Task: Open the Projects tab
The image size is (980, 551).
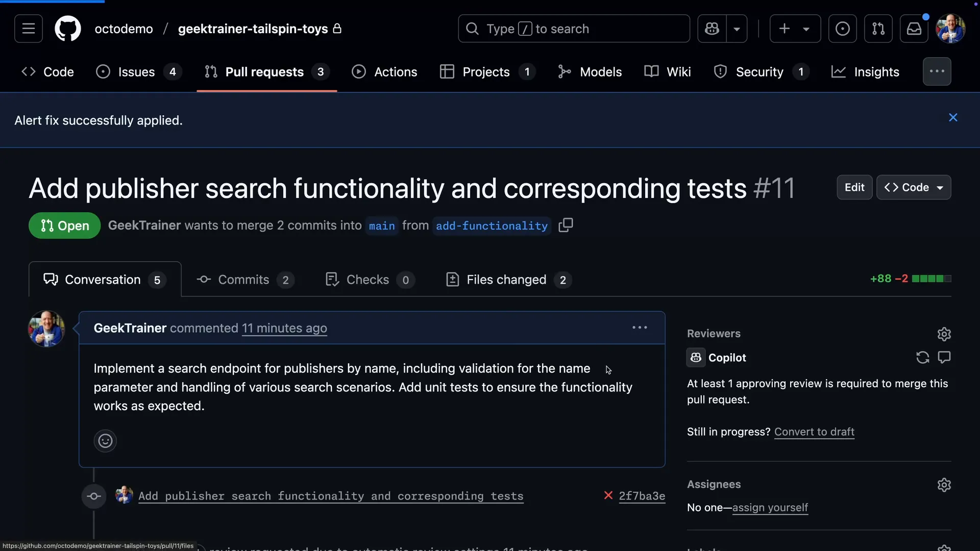Action: pos(487,72)
